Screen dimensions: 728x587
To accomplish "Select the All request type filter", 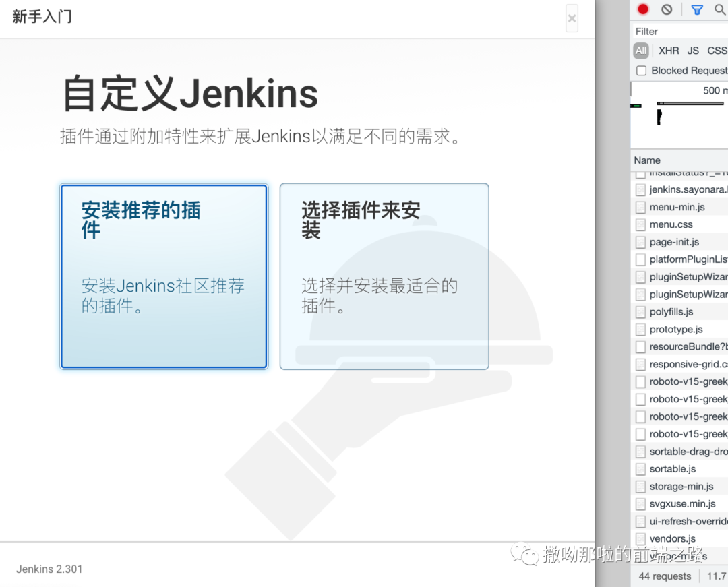I will pyautogui.click(x=641, y=51).
